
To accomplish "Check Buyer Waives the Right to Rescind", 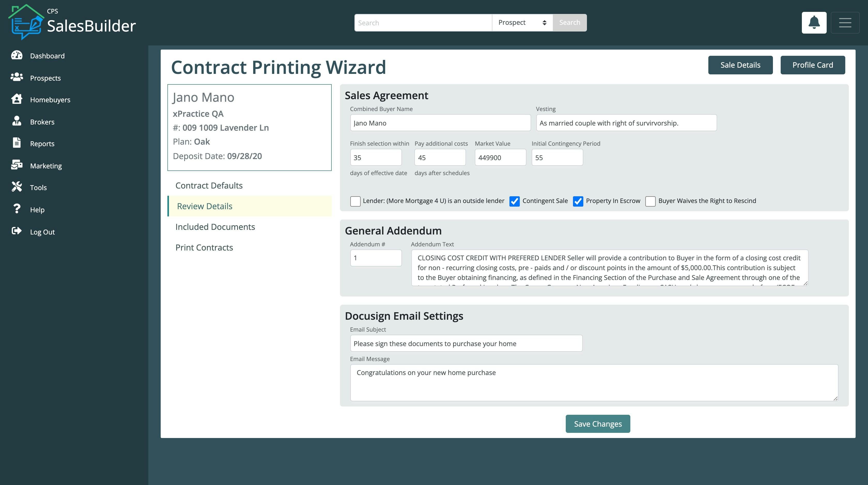I will click(x=650, y=201).
